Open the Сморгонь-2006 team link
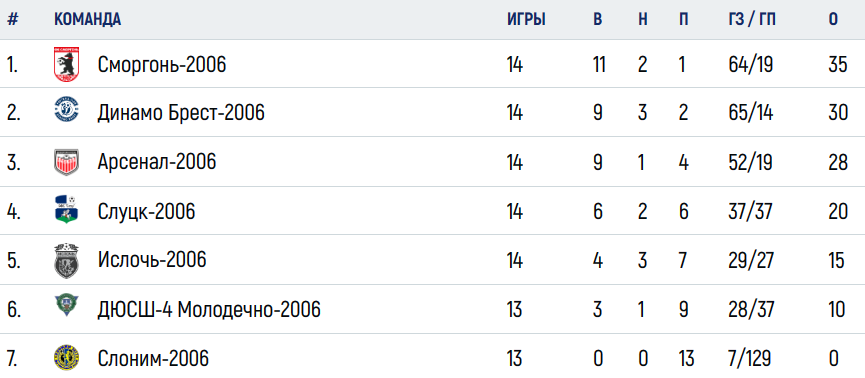This screenshot has height=378, width=865. pyautogui.click(x=162, y=65)
